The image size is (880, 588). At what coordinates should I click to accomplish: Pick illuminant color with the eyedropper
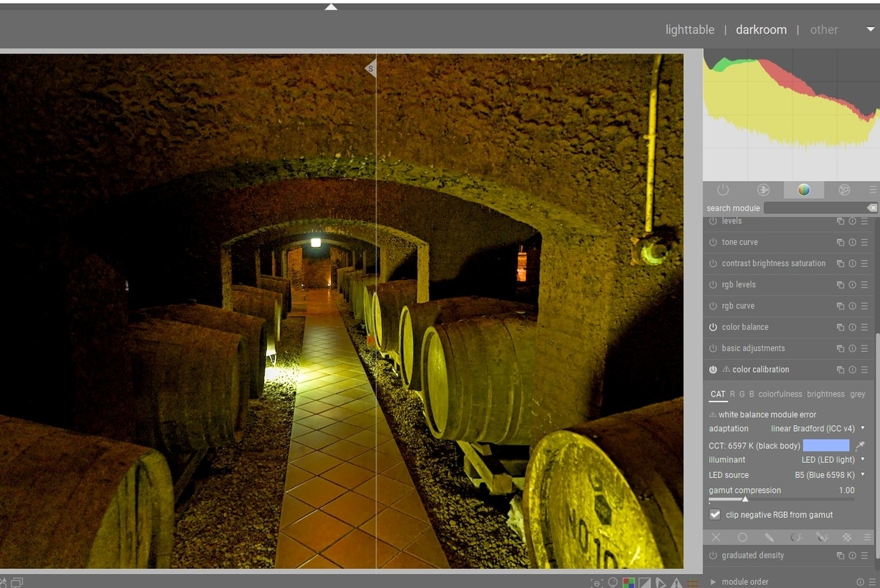point(860,446)
